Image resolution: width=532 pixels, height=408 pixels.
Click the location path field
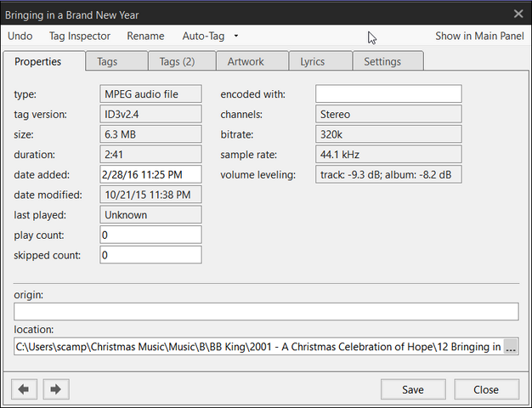click(x=258, y=347)
